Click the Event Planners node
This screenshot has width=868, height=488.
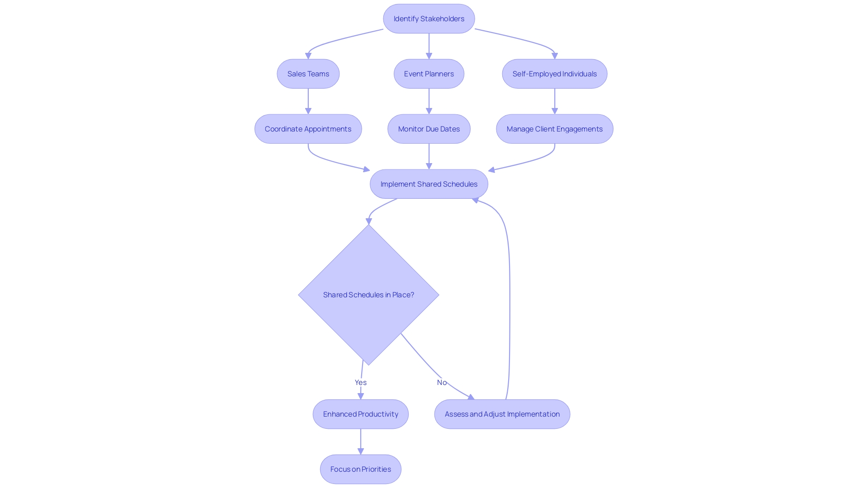[429, 73]
